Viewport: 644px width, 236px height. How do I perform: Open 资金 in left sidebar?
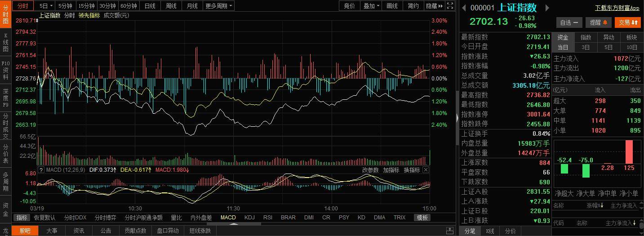(x=6, y=210)
